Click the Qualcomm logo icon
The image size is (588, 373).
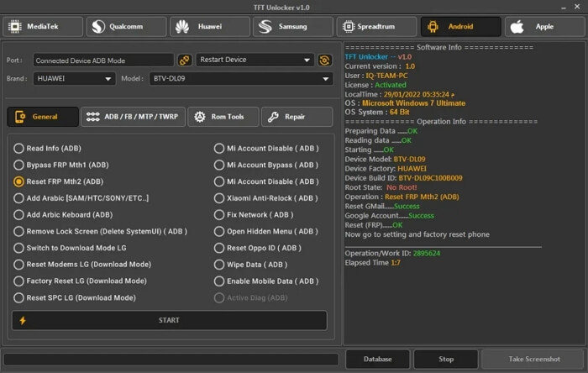(98, 27)
